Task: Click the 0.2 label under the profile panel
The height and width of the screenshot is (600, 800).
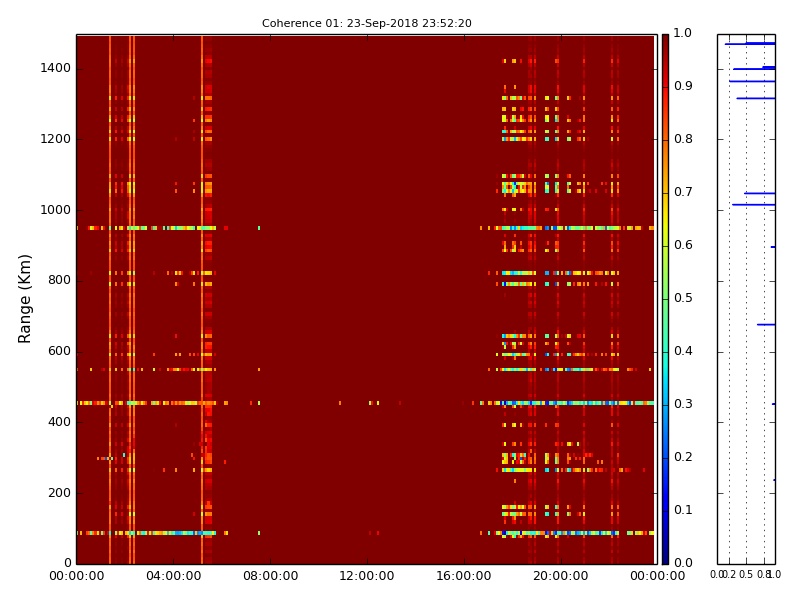Action: click(x=729, y=575)
